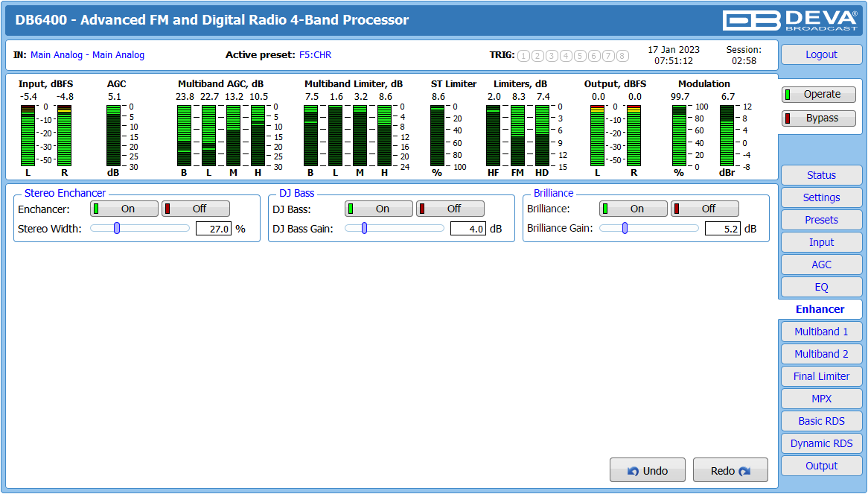Open the Status page
This screenshot has width=868, height=494.
coord(822,175)
